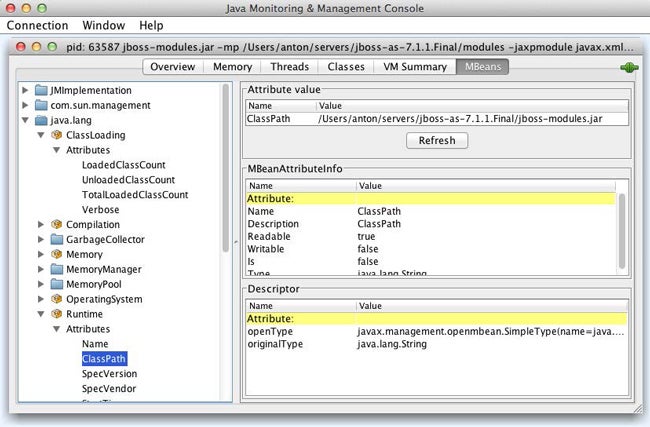650x427 pixels.
Task: Click the pid 63587 inner window title
Action: click(350, 47)
